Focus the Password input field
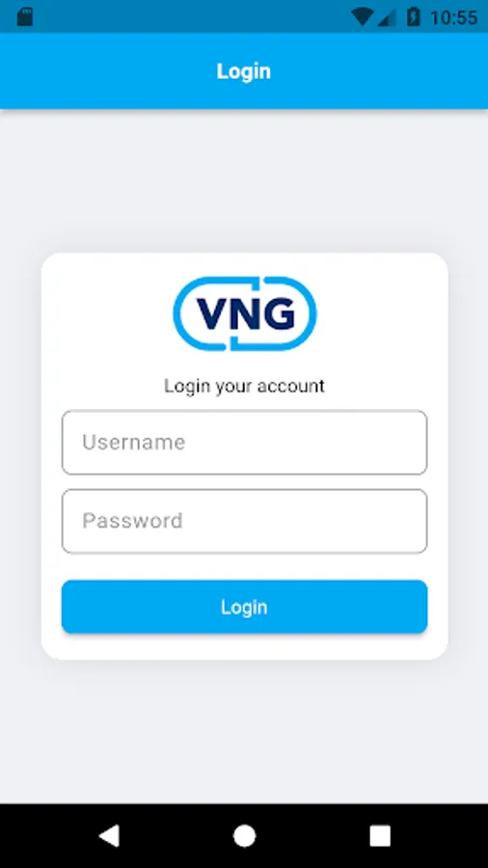488x868 pixels. [x=245, y=521]
